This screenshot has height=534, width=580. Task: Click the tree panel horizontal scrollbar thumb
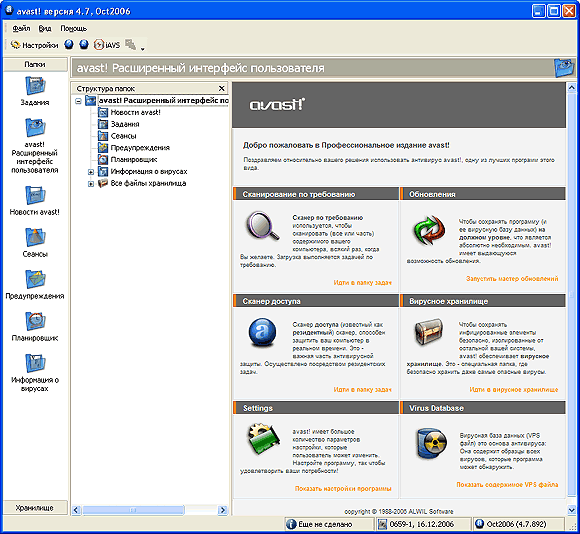(133, 510)
